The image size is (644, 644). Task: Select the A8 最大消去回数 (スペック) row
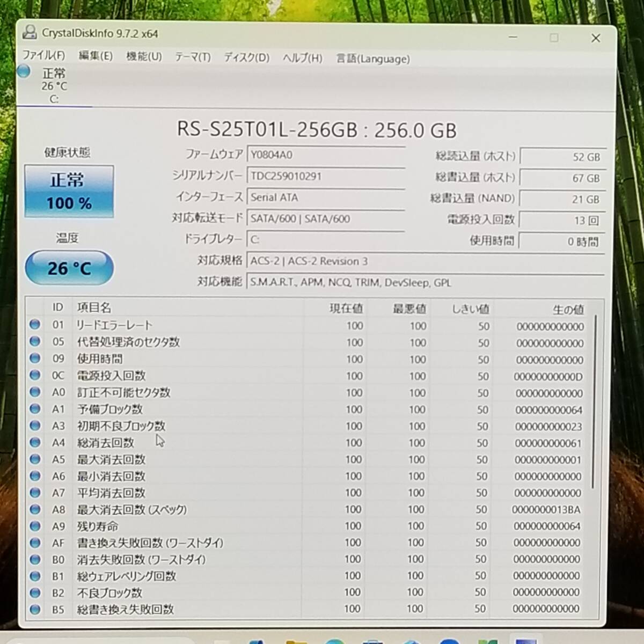(x=268, y=509)
